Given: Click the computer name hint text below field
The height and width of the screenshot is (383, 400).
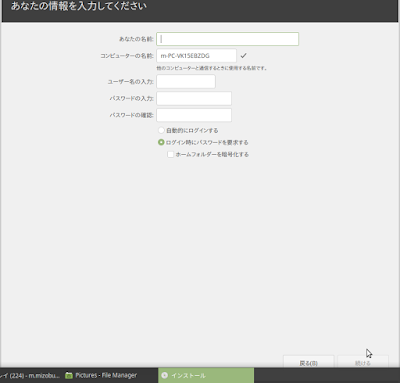Looking at the screenshot, I should tap(212, 68).
